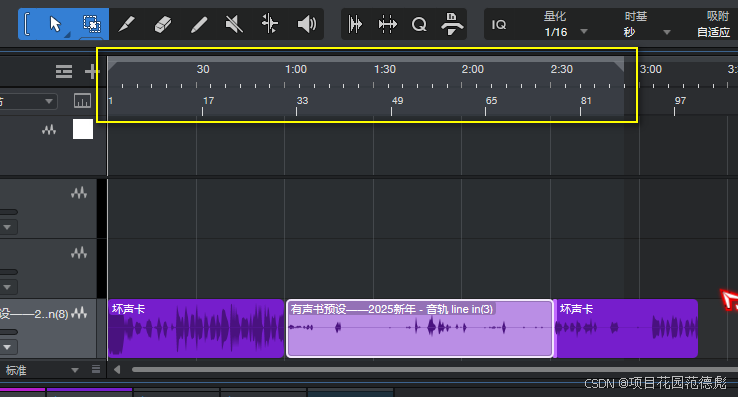Open the track list icon
The height and width of the screenshot is (397, 738).
pos(64,72)
